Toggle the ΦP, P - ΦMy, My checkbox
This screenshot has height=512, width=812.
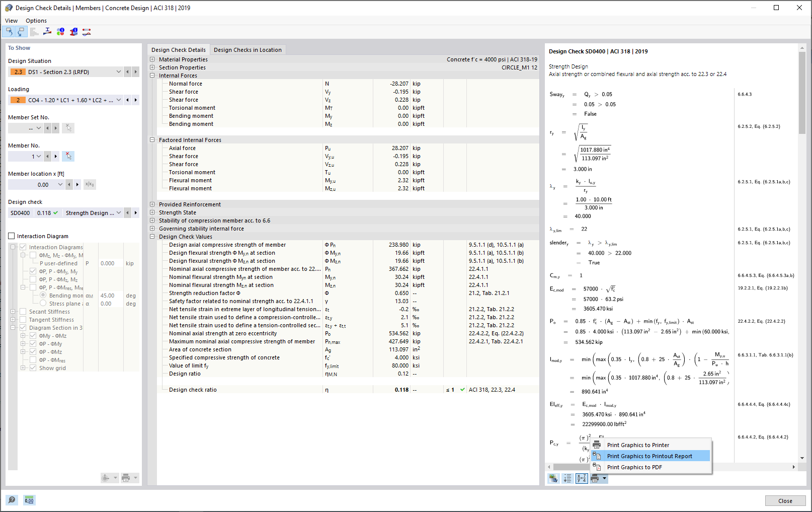pos(33,271)
